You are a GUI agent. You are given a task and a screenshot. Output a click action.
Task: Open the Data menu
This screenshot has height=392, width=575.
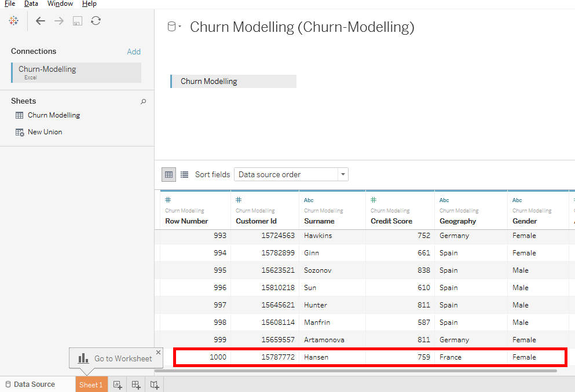(31, 3)
